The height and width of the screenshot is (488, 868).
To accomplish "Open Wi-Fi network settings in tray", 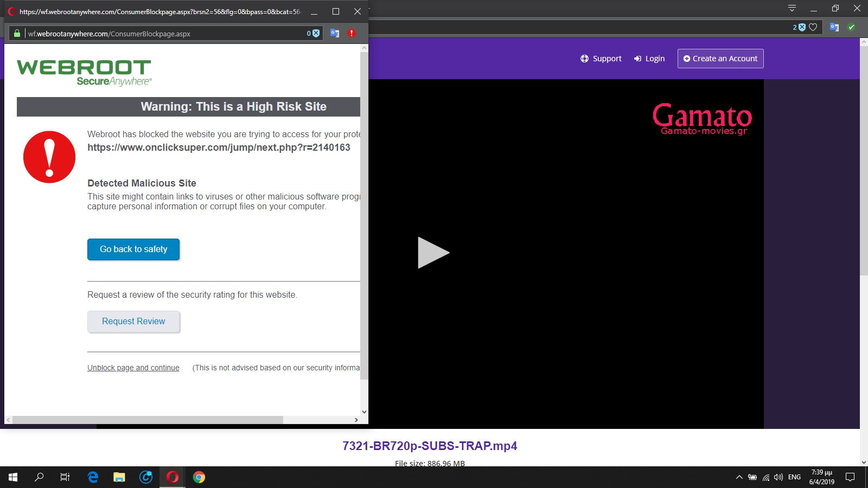I will coord(766,477).
